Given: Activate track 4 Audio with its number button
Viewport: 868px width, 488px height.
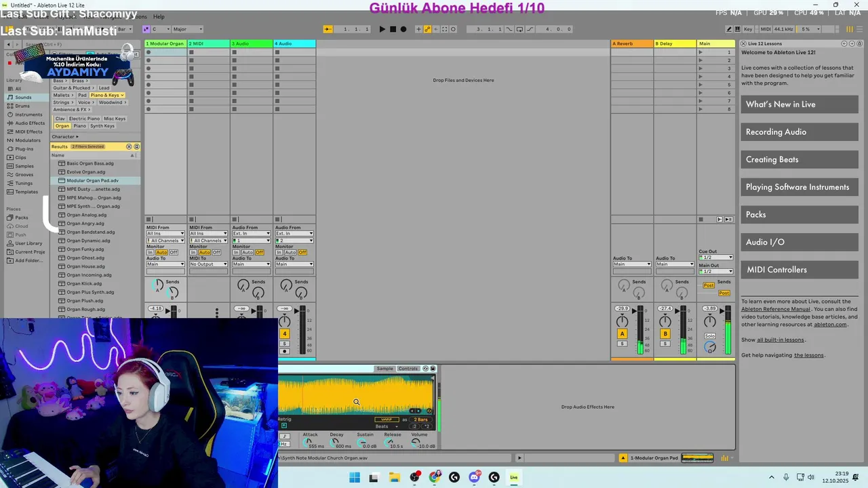Looking at the screenshot, I should 285,333.
